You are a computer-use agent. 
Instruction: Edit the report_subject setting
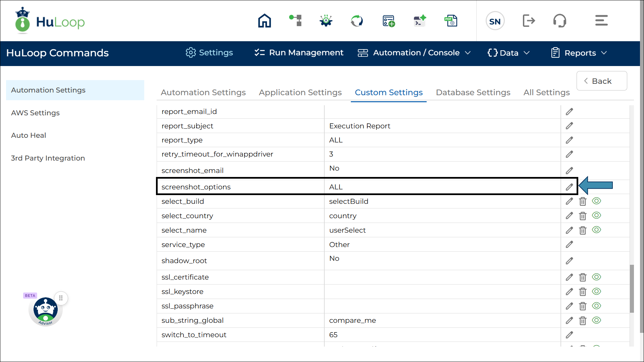coord(569,126)
